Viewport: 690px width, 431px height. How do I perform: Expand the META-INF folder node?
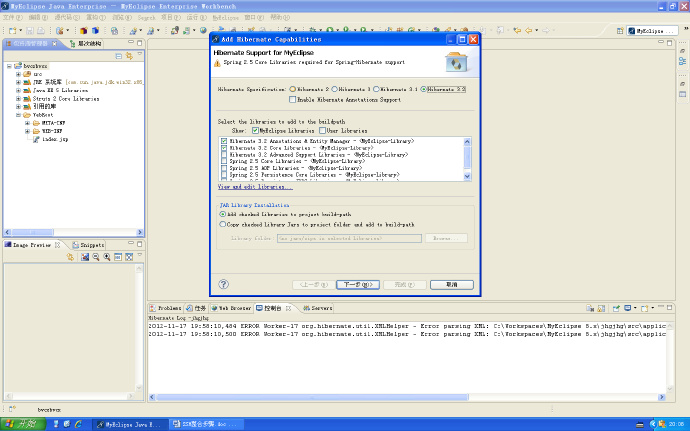click(x=27, y=123)
